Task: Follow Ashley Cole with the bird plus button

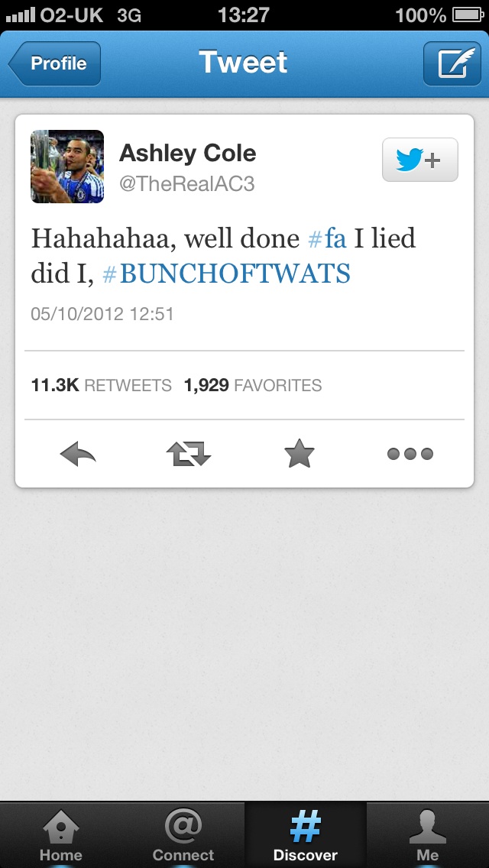Action: pos(420,160)
